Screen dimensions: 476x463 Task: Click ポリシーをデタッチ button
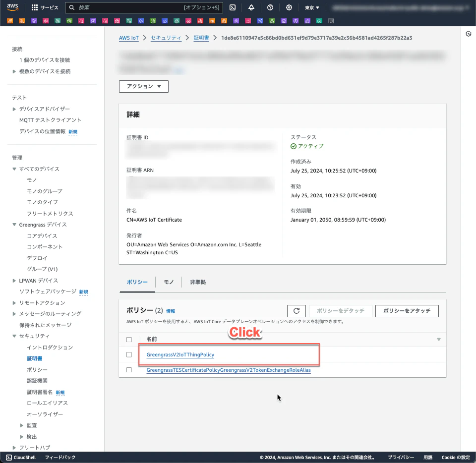click(x=340, y=311)
